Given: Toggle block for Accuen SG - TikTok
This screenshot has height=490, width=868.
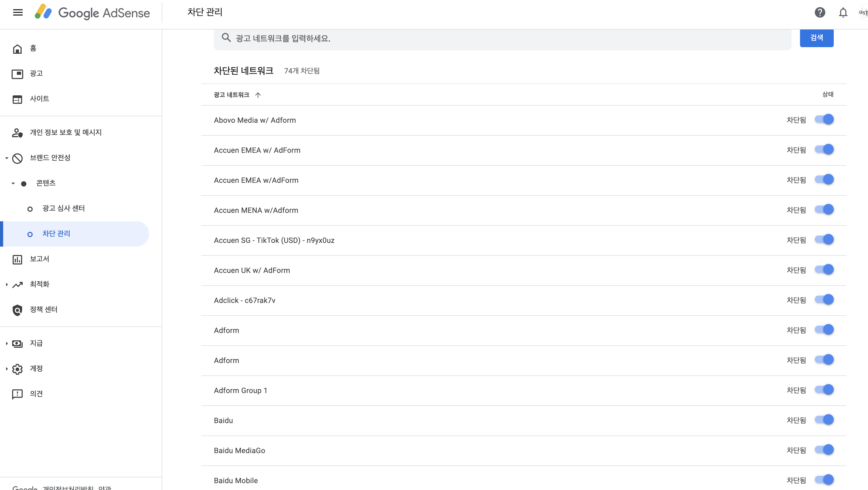Looking at the screenshot, I should 824,239.
